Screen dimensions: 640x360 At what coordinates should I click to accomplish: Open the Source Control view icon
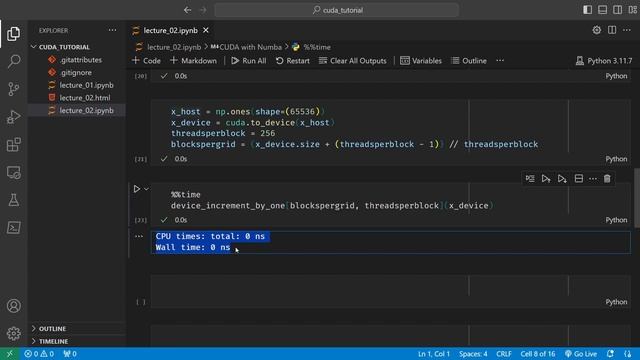[x=13, y=89]
